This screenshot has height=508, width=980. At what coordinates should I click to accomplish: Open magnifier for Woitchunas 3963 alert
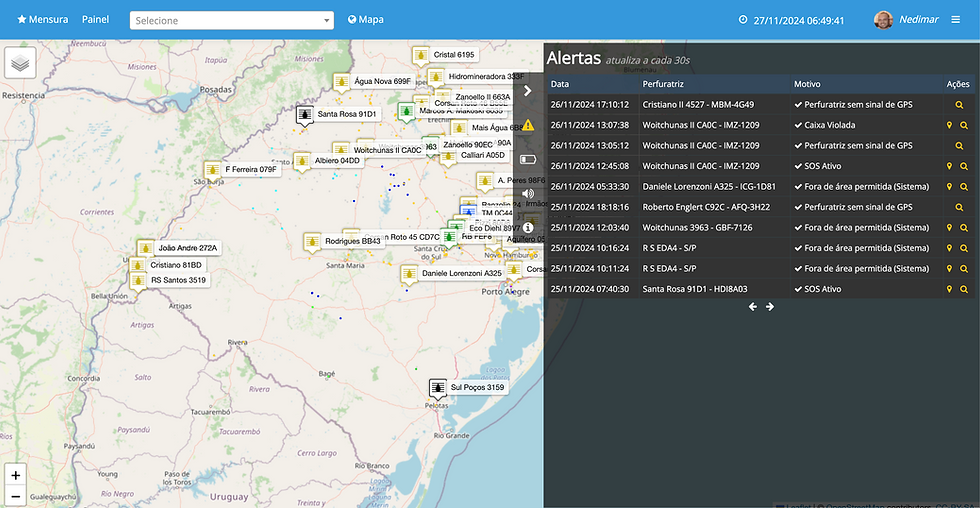click(x=964, y=227)
